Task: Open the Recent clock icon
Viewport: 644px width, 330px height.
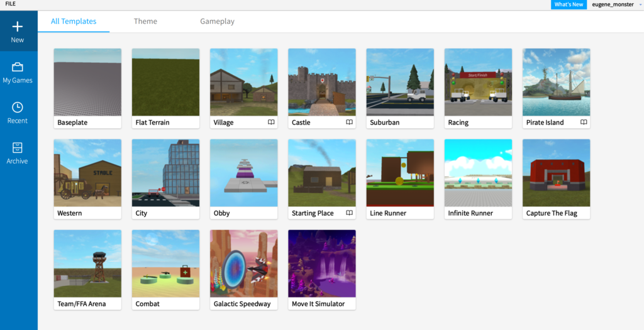Action: pos(17,107)
